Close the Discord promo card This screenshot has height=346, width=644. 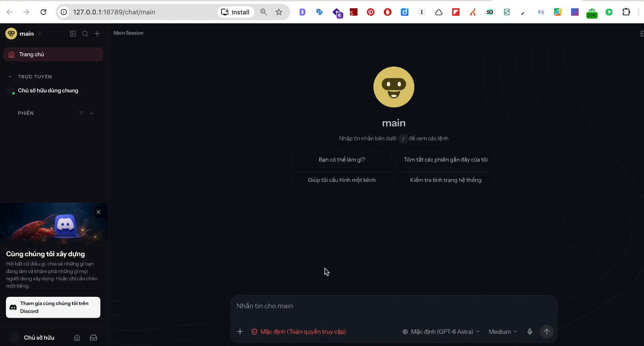pyautogui.click(x=99, y=212)
